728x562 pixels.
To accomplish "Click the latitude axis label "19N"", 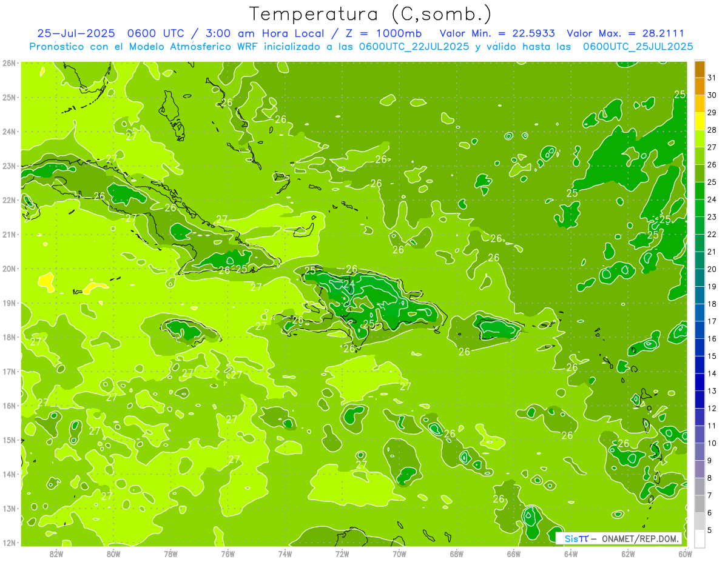I will [9, 303].
